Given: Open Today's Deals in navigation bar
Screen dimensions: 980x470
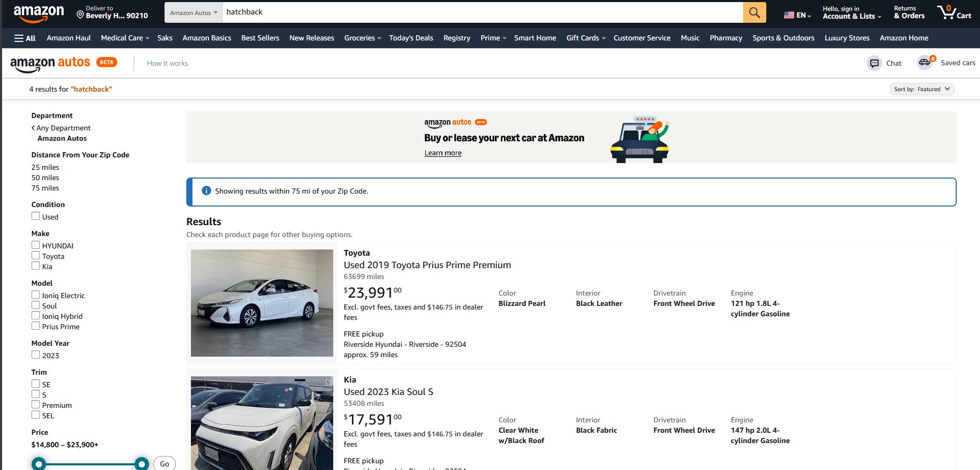Looking at the screenshot, I should point(411,38).
